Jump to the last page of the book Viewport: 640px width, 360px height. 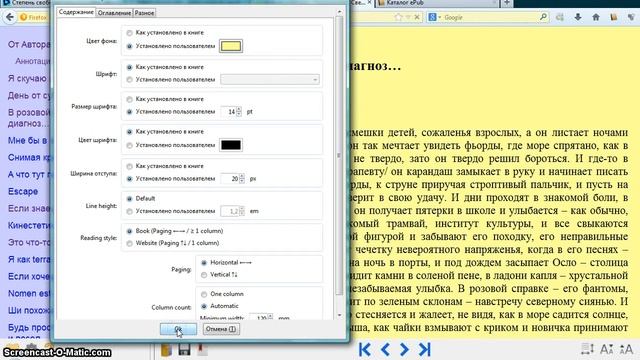pos(424,349)
